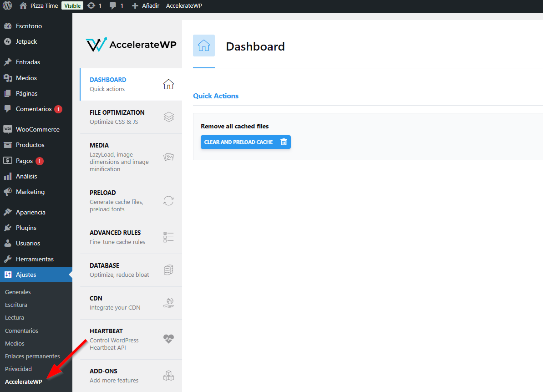Click the Escritorio dashboard gauge icon
543x392 pixels.
click(x=8, y=26)
